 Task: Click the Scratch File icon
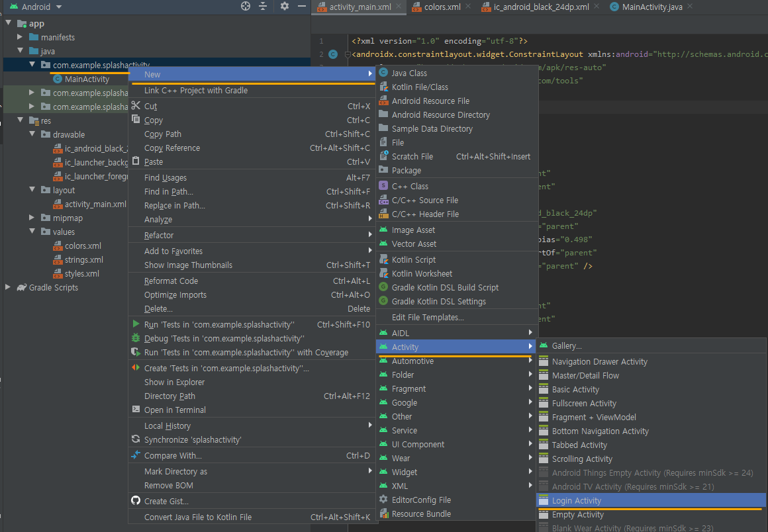point(383,157)
